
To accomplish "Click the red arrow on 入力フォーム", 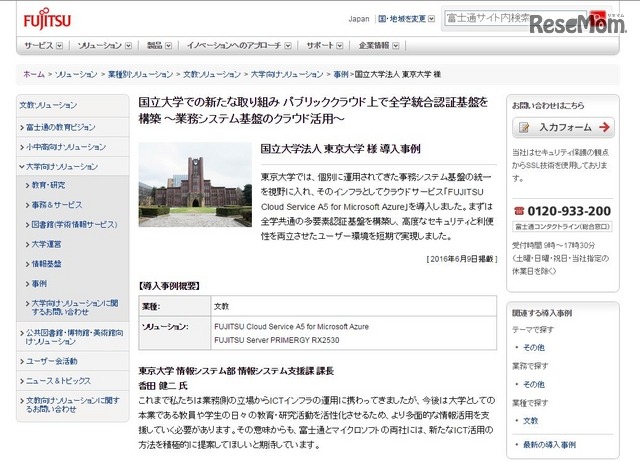I will click(604, 127).
